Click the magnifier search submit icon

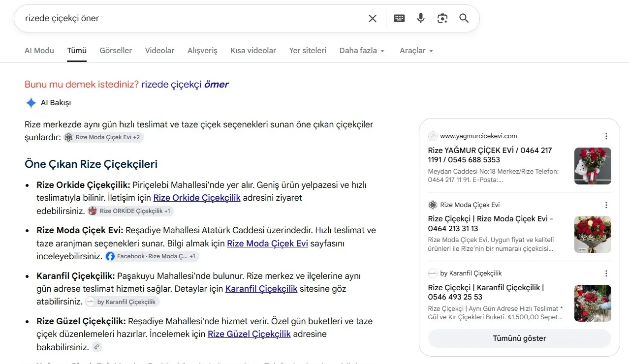[x=464, y=18]
